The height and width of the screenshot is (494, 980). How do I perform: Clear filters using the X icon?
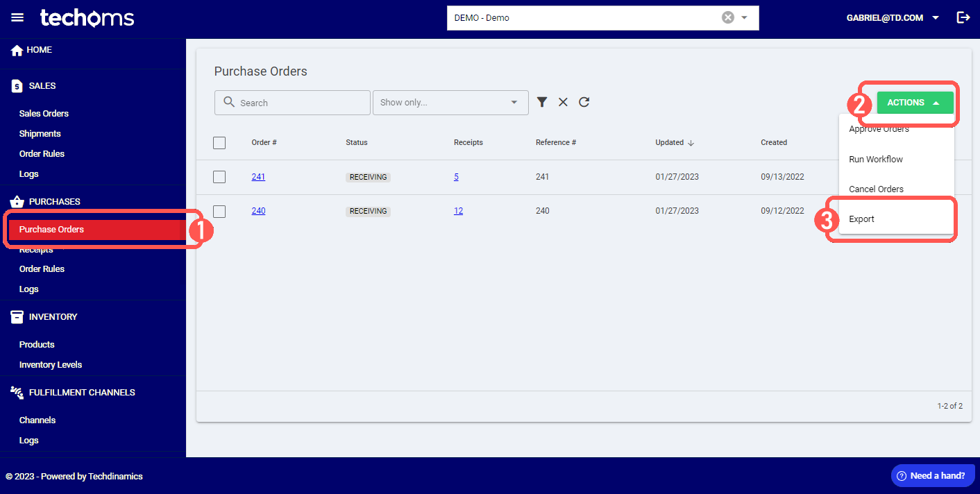[x=563, y=102]
